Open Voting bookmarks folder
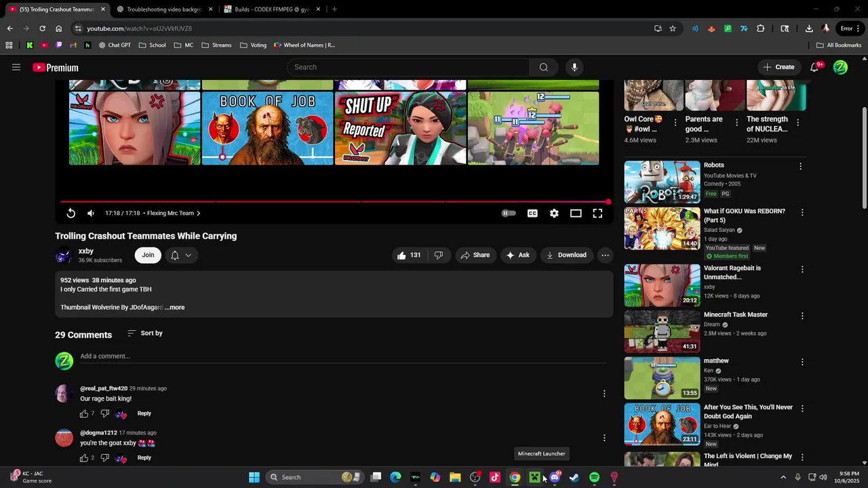868x488 pixels. pyautogui.click(x=253, y=45)
